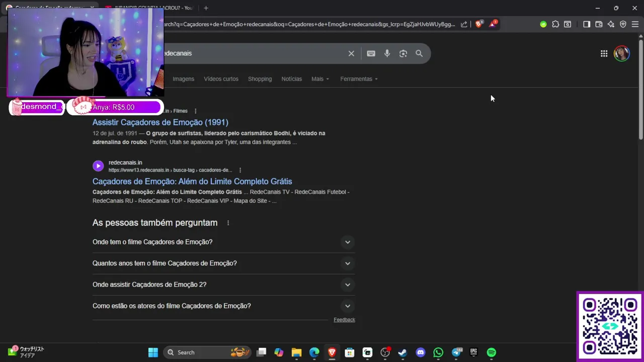The image size is (644, 362).
Task: Click the 'Anya: R$5.00' donation label
Action: (114, 107)
